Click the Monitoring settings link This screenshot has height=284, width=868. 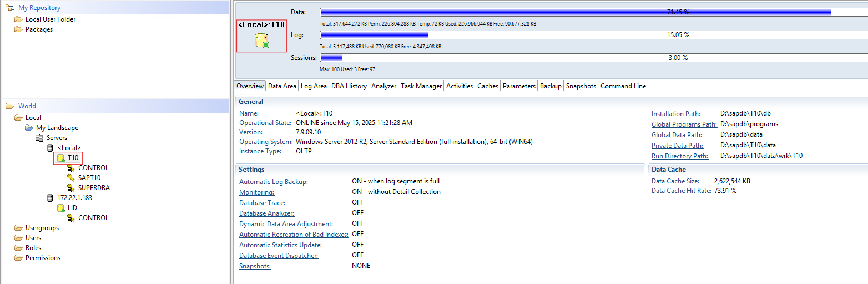click(256, 192)
